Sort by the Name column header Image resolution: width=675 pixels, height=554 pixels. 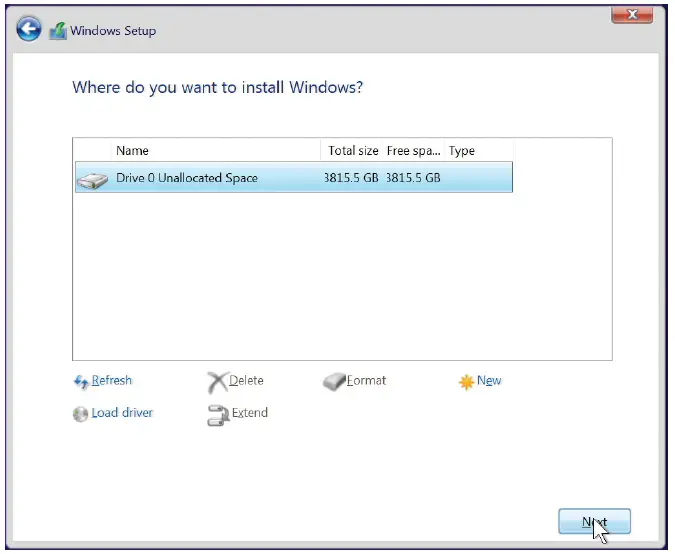pyautogui.click(x=216, y=151)
